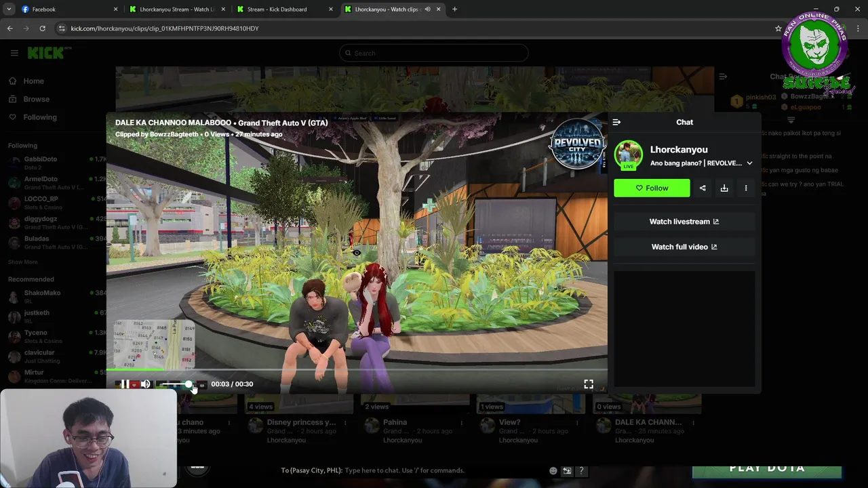Close the Facebook tab
868x488 pixels.
(115, 9)
